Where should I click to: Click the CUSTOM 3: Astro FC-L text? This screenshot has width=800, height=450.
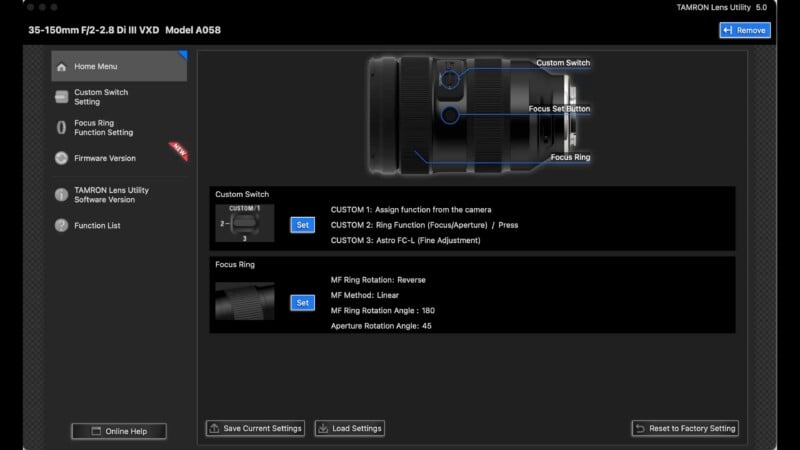coord(406,240)
